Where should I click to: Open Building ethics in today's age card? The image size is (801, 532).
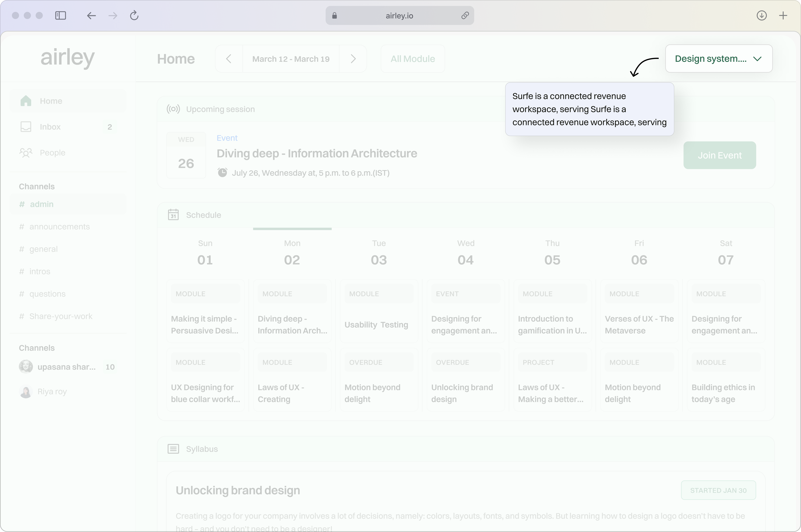coord(726,380)
